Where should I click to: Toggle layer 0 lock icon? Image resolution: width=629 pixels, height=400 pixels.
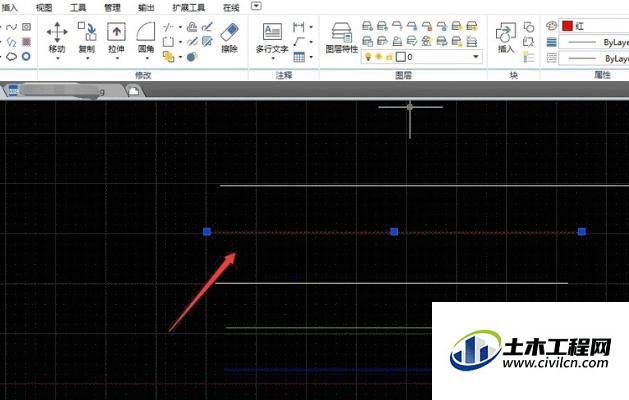[x=388, y=57]
